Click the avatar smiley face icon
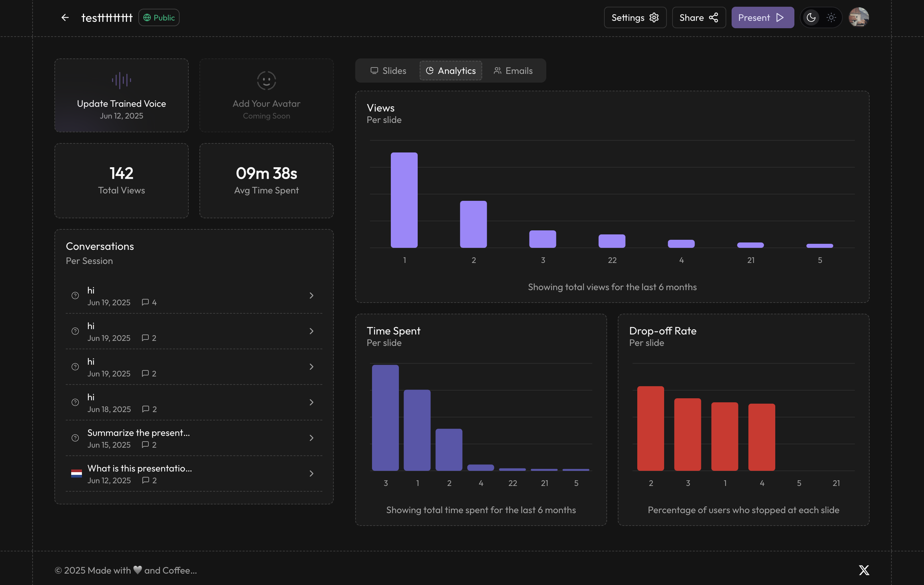 [x=266, y=80]
